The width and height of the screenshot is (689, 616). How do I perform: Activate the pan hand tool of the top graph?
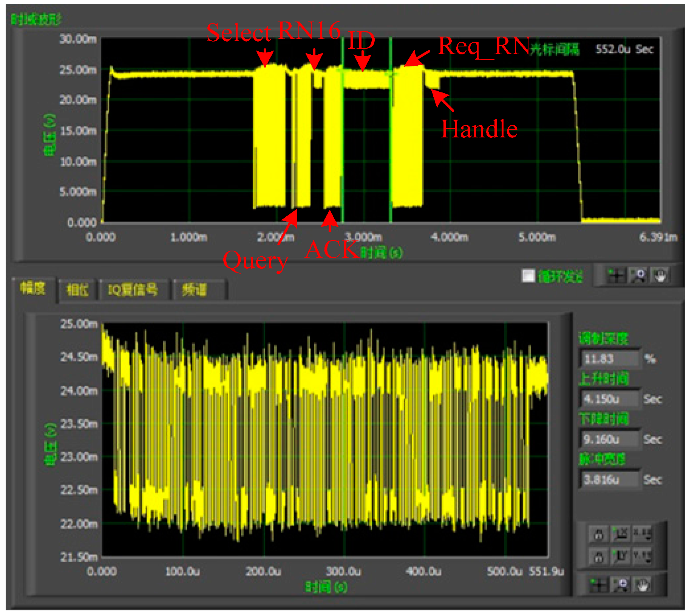coord(660,276)
